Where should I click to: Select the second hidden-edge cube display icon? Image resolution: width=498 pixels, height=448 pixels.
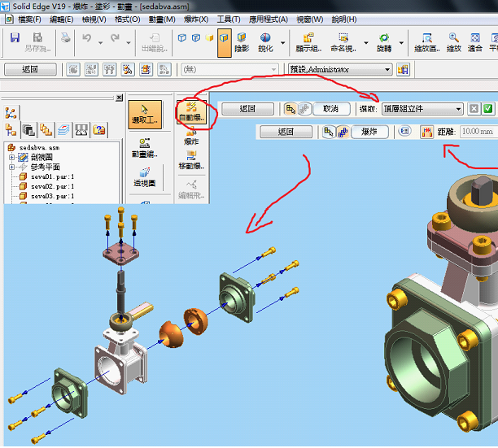(196, 38)
